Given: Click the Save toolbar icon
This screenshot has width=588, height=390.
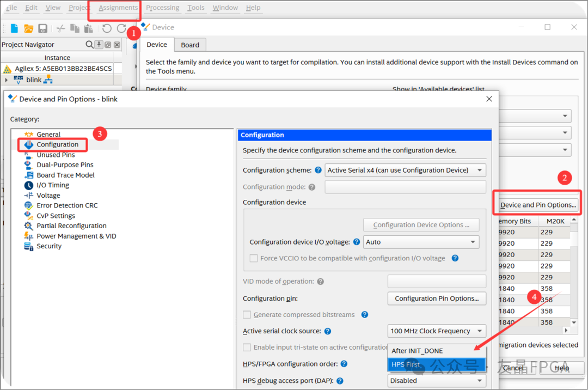Looking at the screenshot, I should point(43,28).
